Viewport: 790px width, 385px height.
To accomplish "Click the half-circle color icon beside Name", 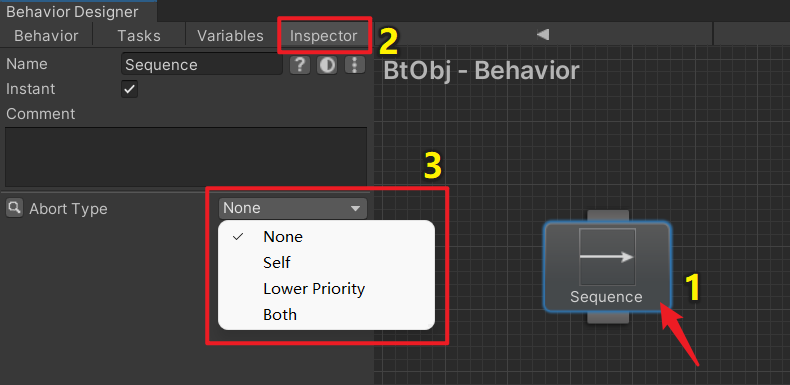I will (327, 65).
